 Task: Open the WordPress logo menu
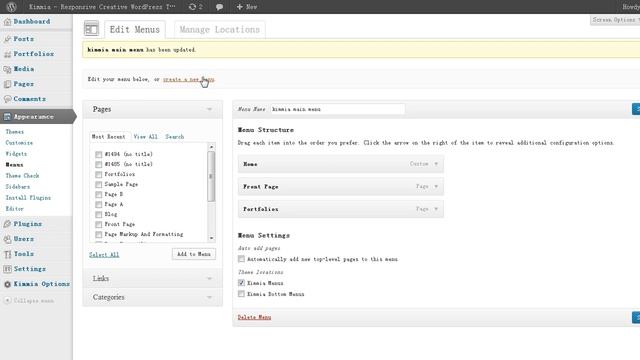point(11,7)
